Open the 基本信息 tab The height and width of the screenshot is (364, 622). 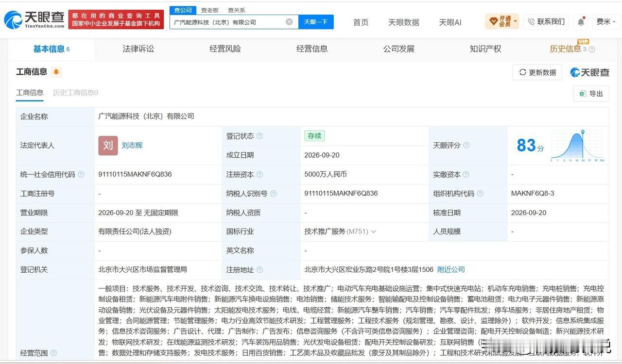tap(51, 49)
